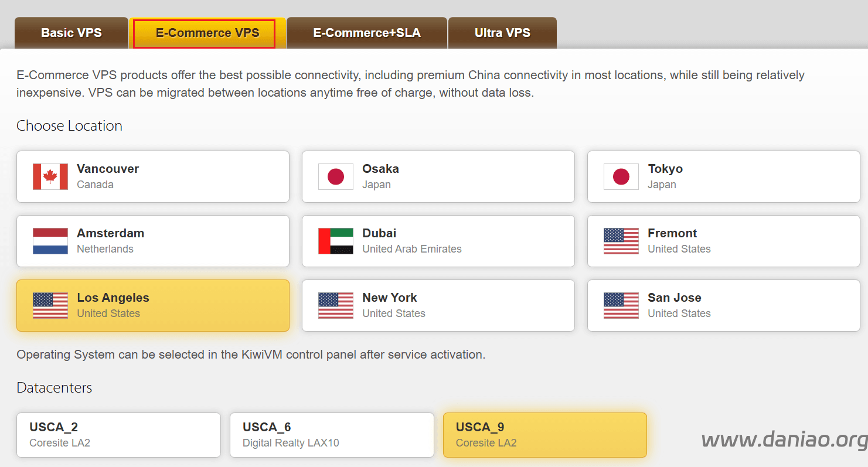Select the USCA_6 Digital Realty LAX10 datacenter
The height and width of the screenshot is (467, 868).
coord(332,435)
